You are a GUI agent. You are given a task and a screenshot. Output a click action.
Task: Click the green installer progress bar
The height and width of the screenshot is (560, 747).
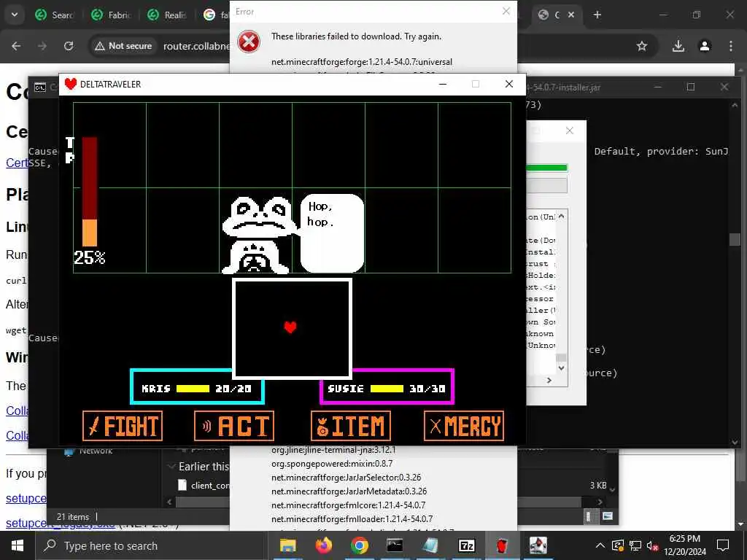pyautogui.click(x=546, y=168)
